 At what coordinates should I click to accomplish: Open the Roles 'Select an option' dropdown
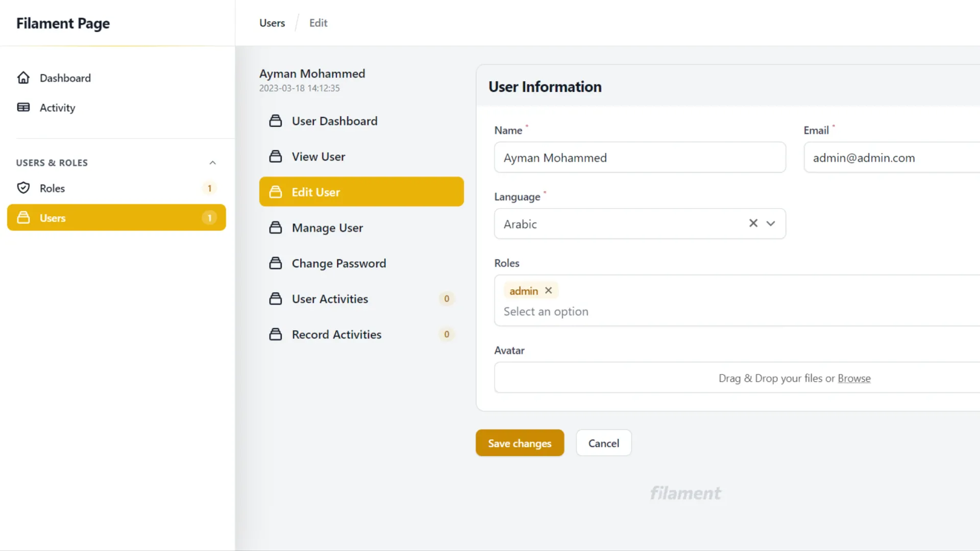tap(546, 311)
